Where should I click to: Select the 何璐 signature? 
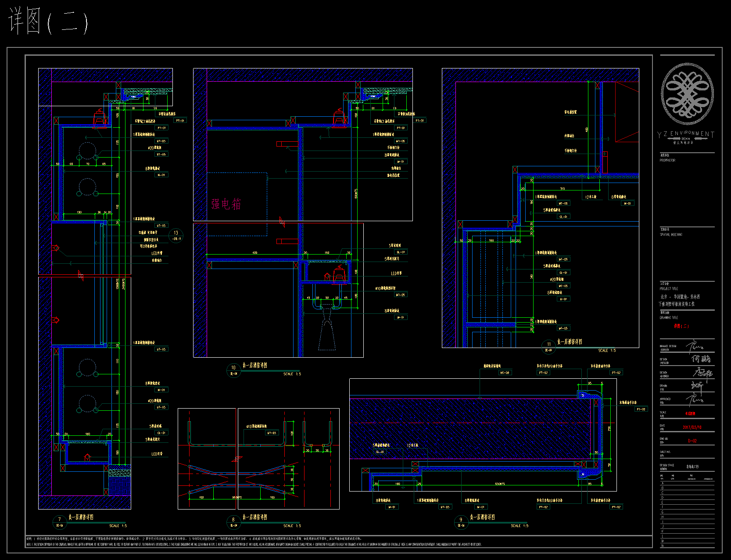(x=701, y=359)
